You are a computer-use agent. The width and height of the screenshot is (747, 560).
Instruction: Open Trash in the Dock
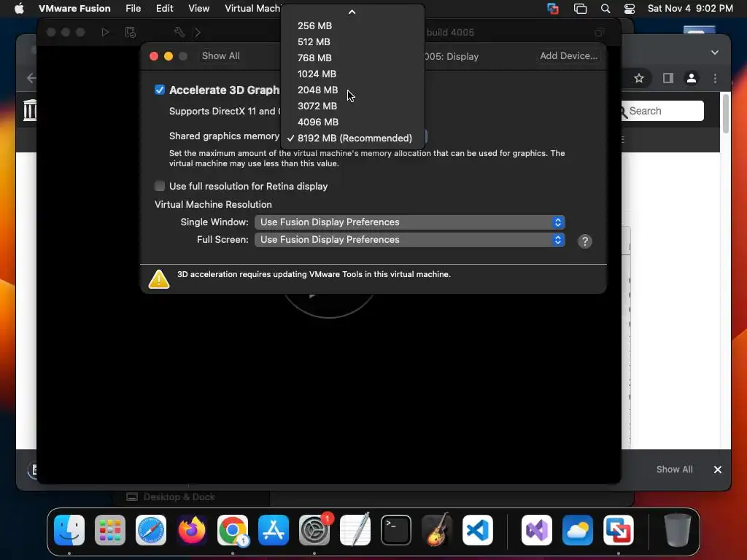click(x=677, y=530)
